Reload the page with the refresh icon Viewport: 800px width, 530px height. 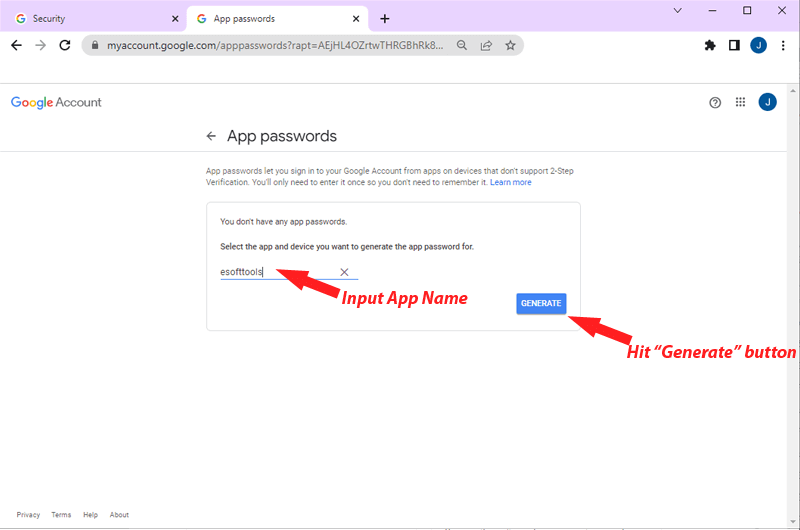65,45
